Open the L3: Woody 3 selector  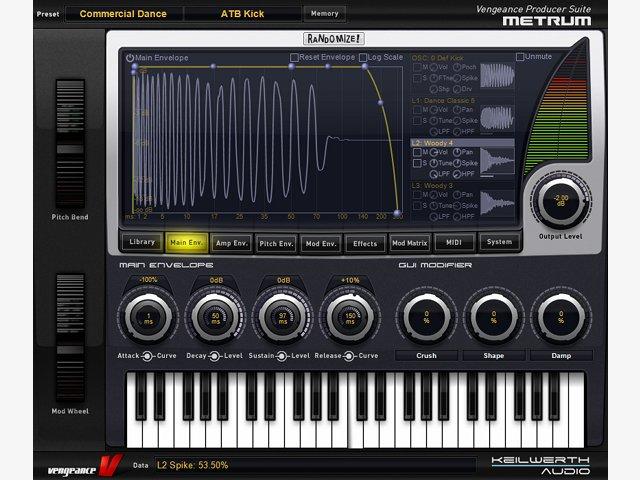point(433,185)
